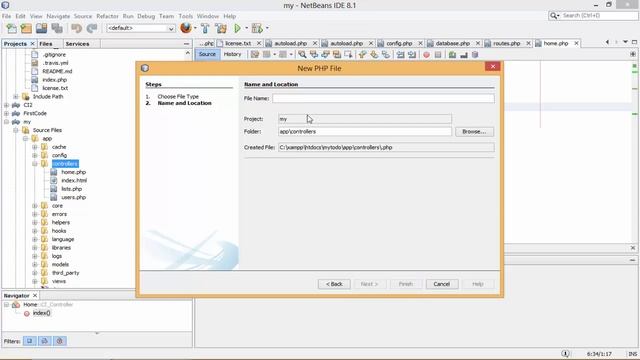Click the Firefox browser run icon
Image resolution: width=640 pixels, height=360 pixels.
click(x=186, y=28)
